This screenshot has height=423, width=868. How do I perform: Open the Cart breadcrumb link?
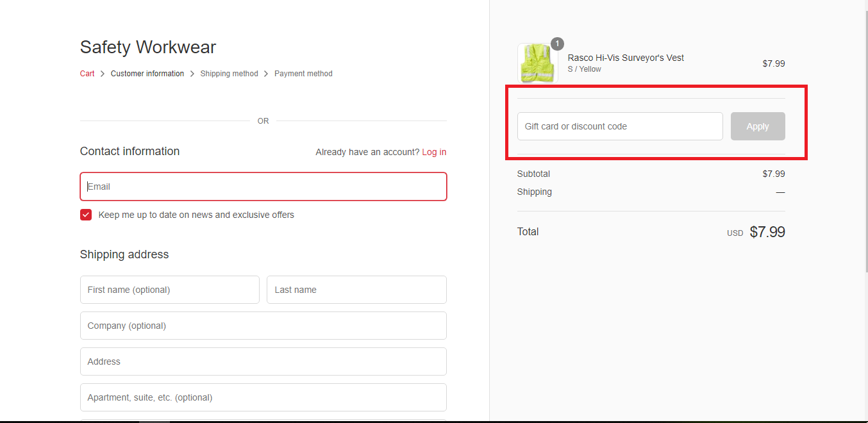point(87,74)
